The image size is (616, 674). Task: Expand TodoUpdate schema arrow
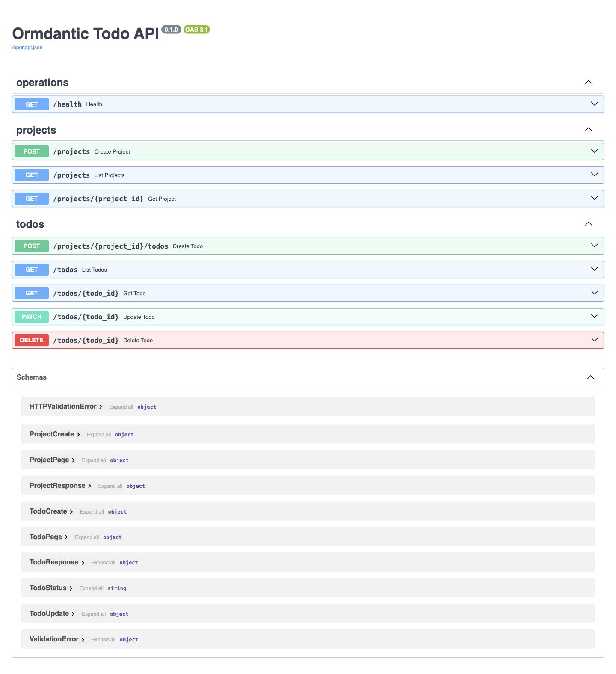coord(73,614)
